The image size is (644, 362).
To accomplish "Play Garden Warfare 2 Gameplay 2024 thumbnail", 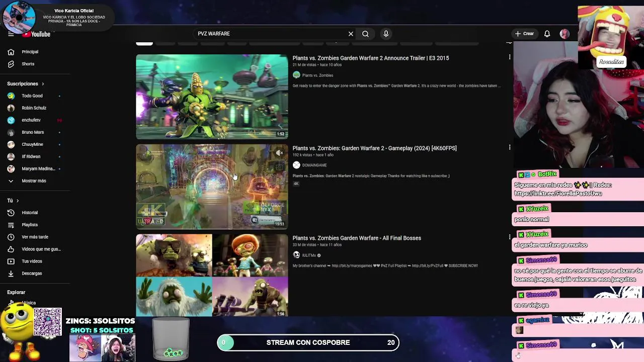I will pos(212,187).
